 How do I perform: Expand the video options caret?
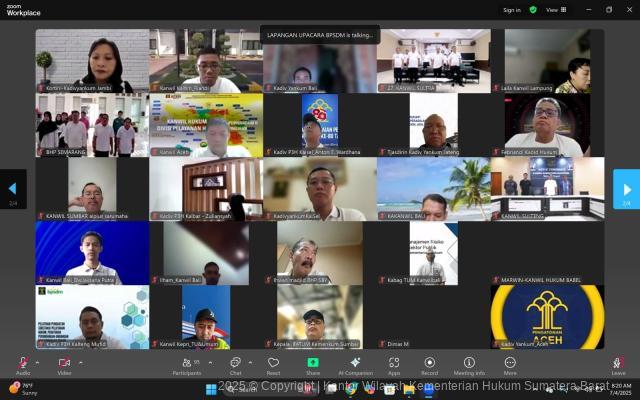pyautogui.click(x=80, y=360)
